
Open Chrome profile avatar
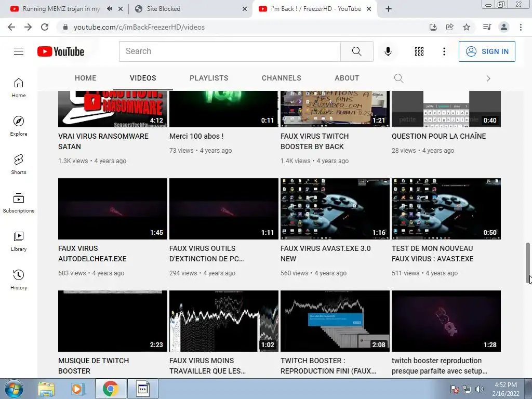[504, 27]
